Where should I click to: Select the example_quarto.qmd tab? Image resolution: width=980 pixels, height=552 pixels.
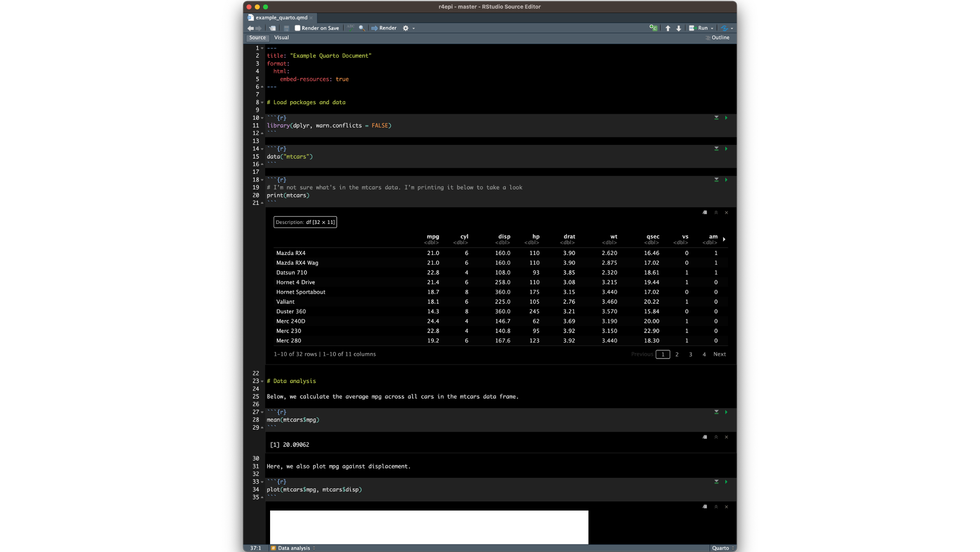point(281,17)
